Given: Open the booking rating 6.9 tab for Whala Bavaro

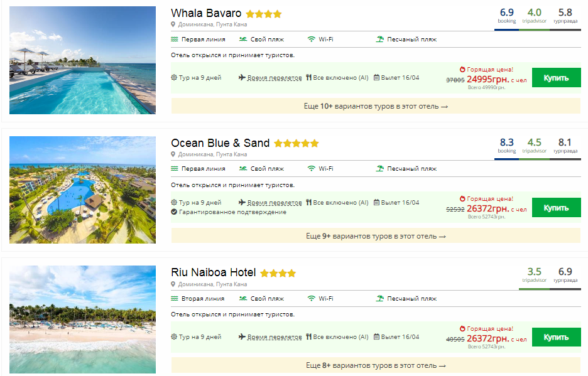Looking at the screenshot, I should (x=506, y=15).
